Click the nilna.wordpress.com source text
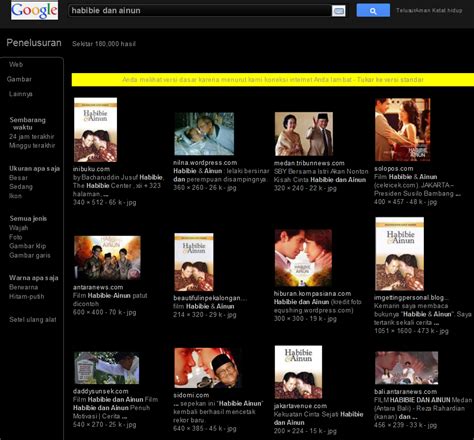Image resolution: width=474 pixels, height=440 pixels. tap(205, 163)
